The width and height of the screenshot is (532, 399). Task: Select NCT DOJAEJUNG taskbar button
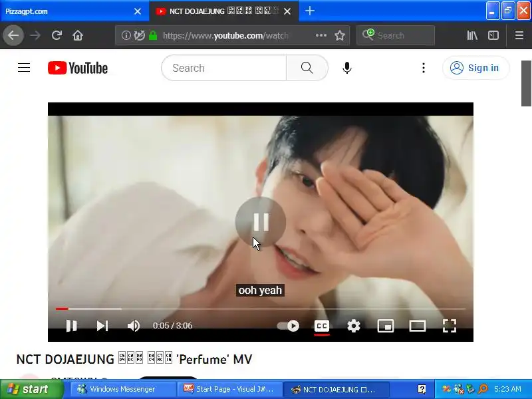click(x=336, y=389)
